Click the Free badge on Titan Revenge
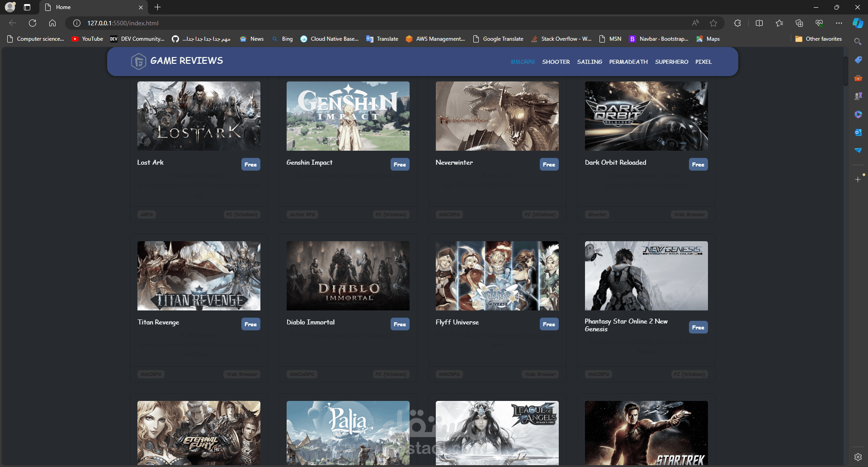This screenshot has width=868, height=467. (x=251, y=324)
